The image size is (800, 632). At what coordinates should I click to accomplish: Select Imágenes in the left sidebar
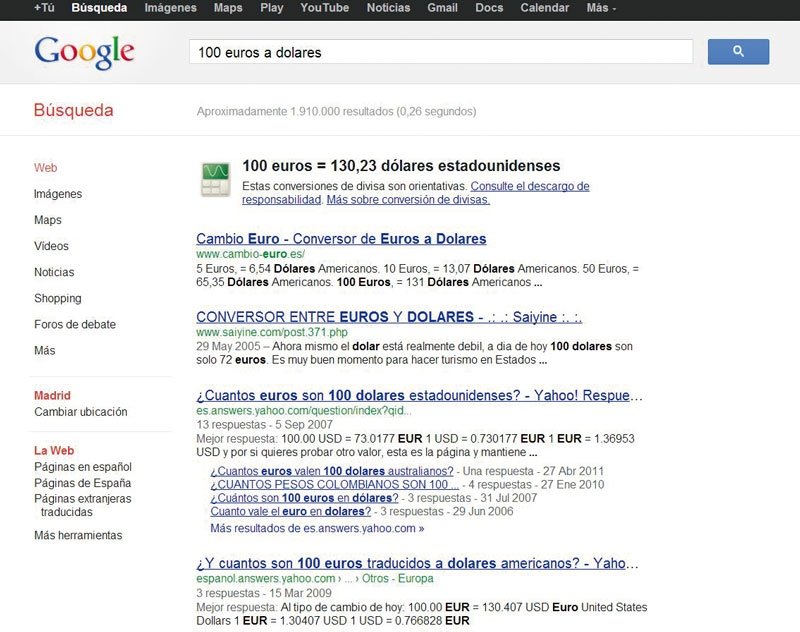58,194
